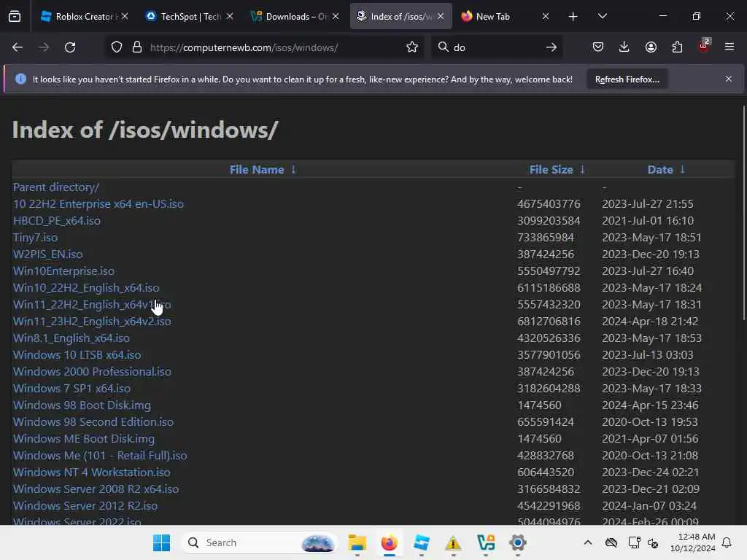
Task: Show hidden system tray icons
Action: coord(588,542)
